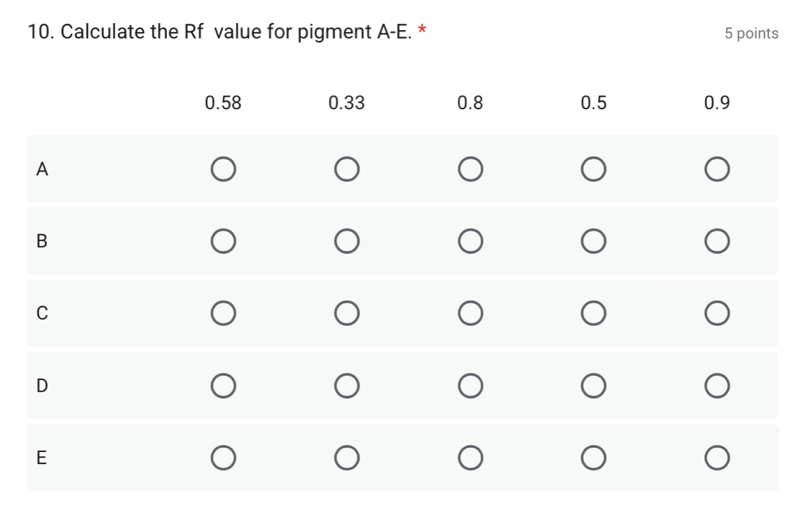This screenshot has height=532, width=795.
Task: Choose 0.9 for pigment A
Action: tap(716, 170)
